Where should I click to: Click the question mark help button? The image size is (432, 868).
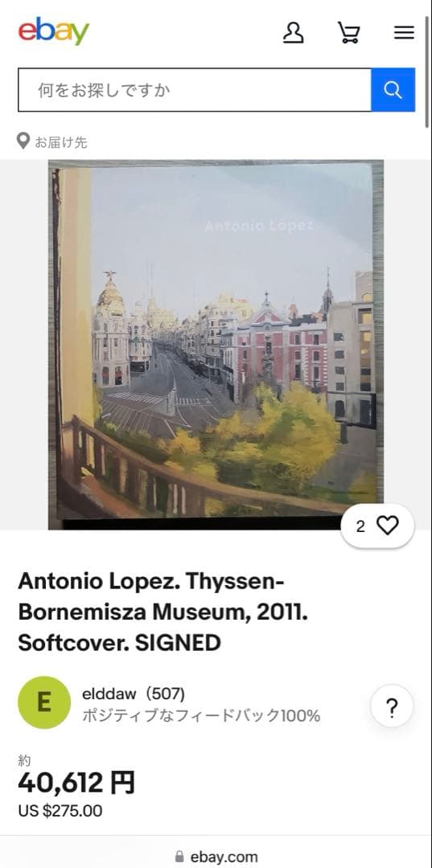click(392, 706)
